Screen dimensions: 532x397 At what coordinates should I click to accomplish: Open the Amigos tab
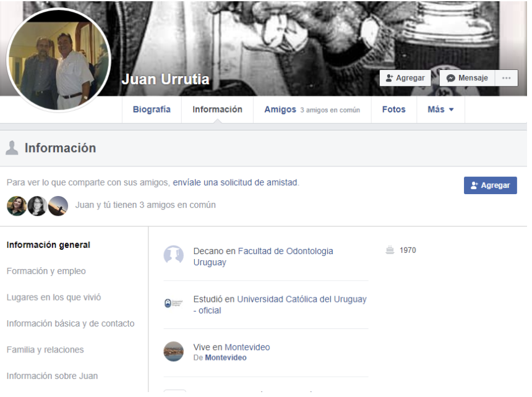(x=280, y=109)
